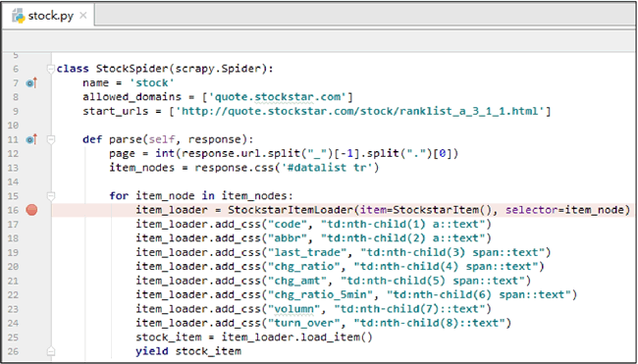This screenshot has width=638, height=364.
Task: Collapse the for loop fold marker
Action: 50,196
